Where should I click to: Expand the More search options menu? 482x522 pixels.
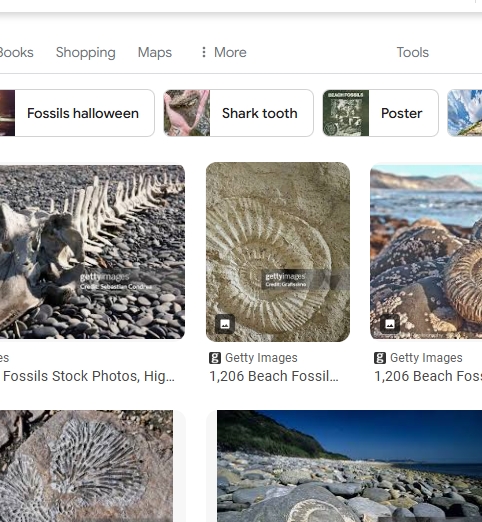click(x=224, y=52)
